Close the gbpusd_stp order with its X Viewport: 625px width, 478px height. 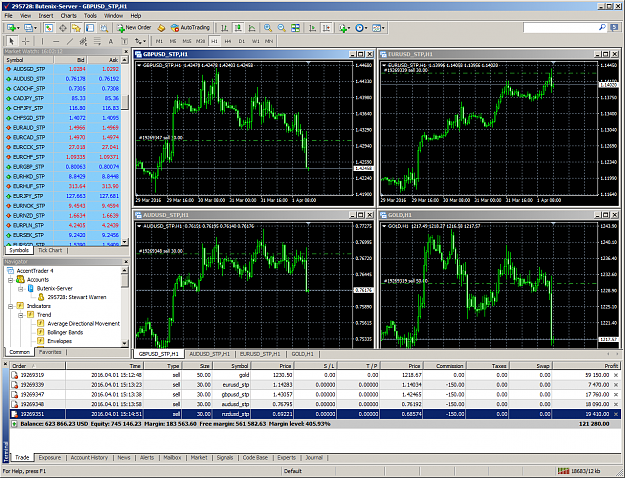pyautogui.click(x=616, y=395)
